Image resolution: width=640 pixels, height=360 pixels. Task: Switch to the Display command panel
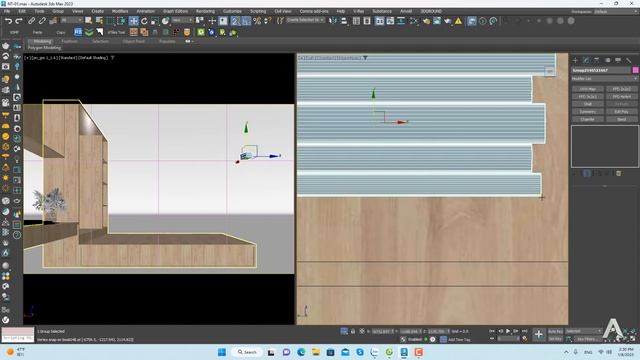[618, 60]
